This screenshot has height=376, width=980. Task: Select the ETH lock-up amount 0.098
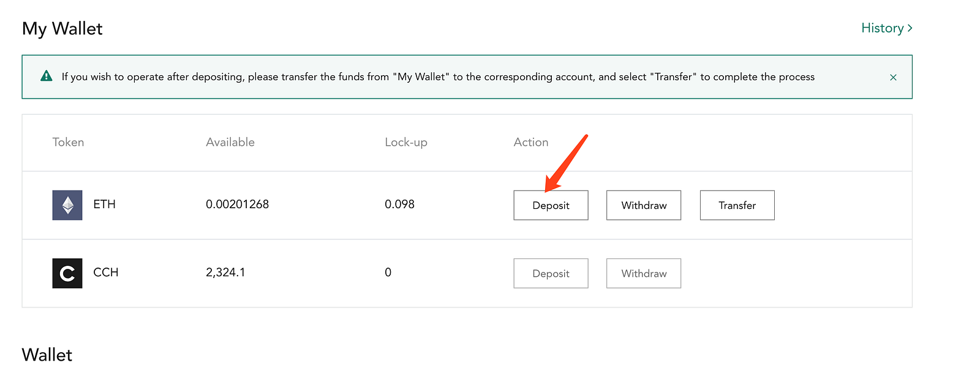click(399, 205)
